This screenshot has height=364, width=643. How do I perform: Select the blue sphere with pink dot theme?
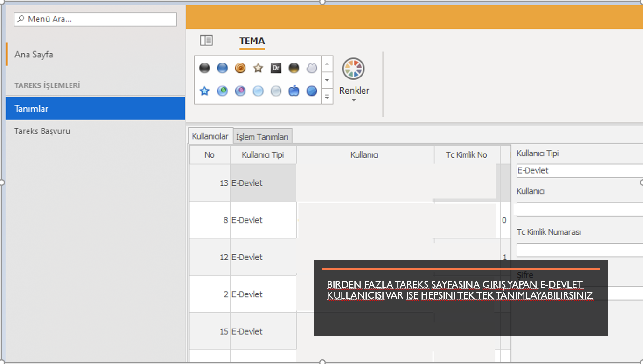240,91
